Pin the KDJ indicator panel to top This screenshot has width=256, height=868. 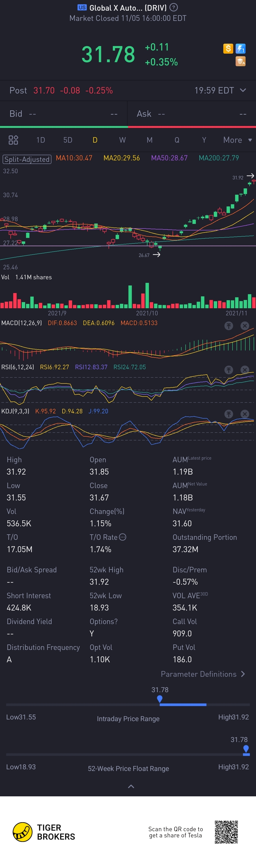pyautogui.click(x=229, y=414)
